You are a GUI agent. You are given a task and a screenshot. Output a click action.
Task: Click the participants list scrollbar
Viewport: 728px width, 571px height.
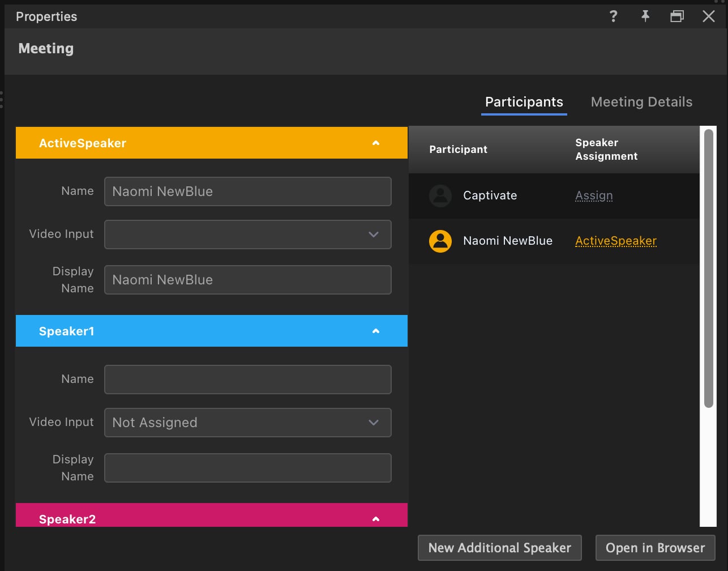tap(708, 268)
